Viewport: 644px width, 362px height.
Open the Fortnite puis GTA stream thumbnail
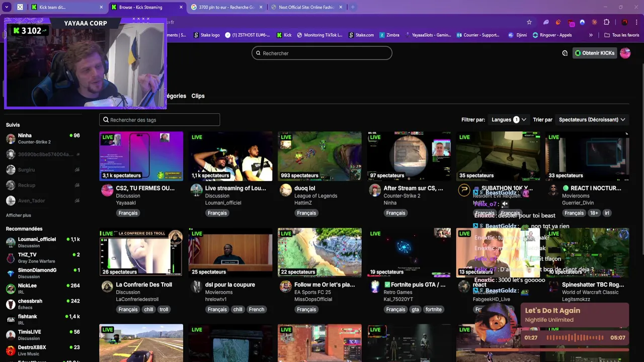[409, 253]
